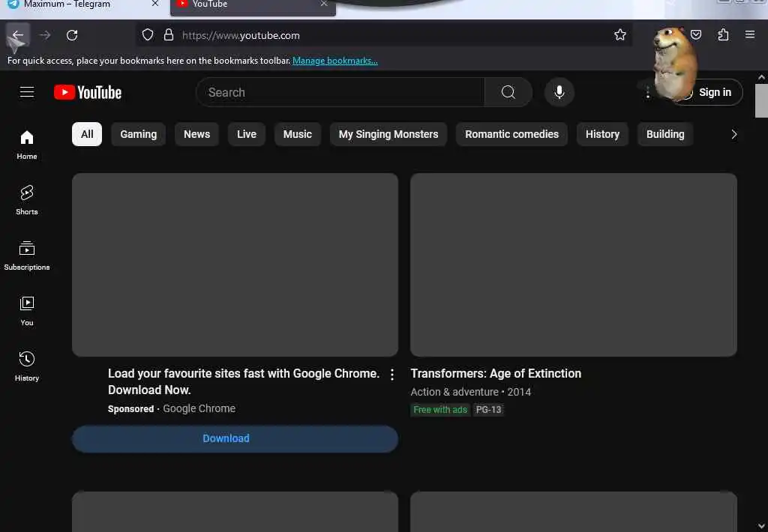Click in the YouTube Search field
This screenshot has width=768, height=532.
tap(340, 92)
